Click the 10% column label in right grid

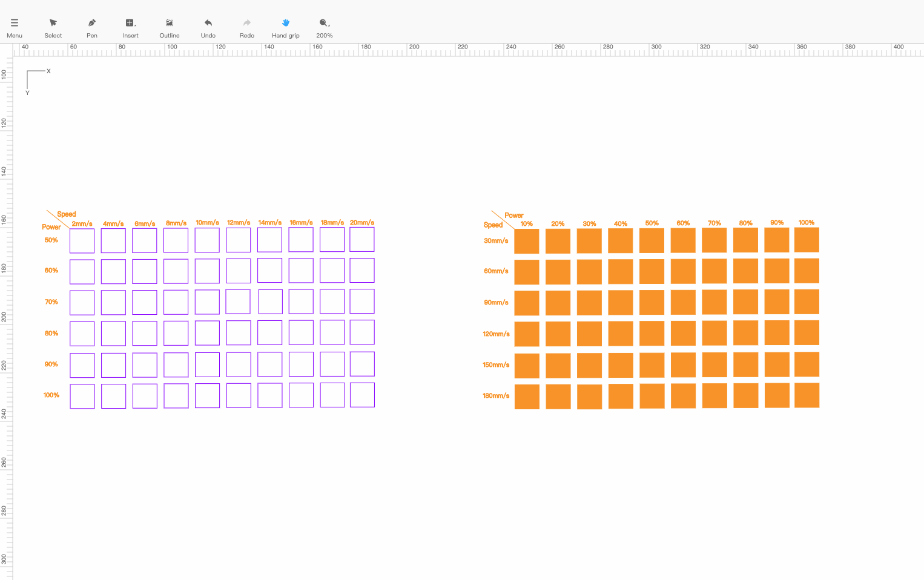pyautogui.click(x=527, y=224)
